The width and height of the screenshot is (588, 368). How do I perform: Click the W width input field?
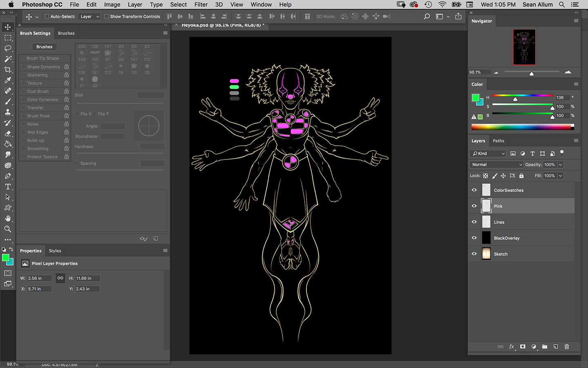(x=39, y=278)
